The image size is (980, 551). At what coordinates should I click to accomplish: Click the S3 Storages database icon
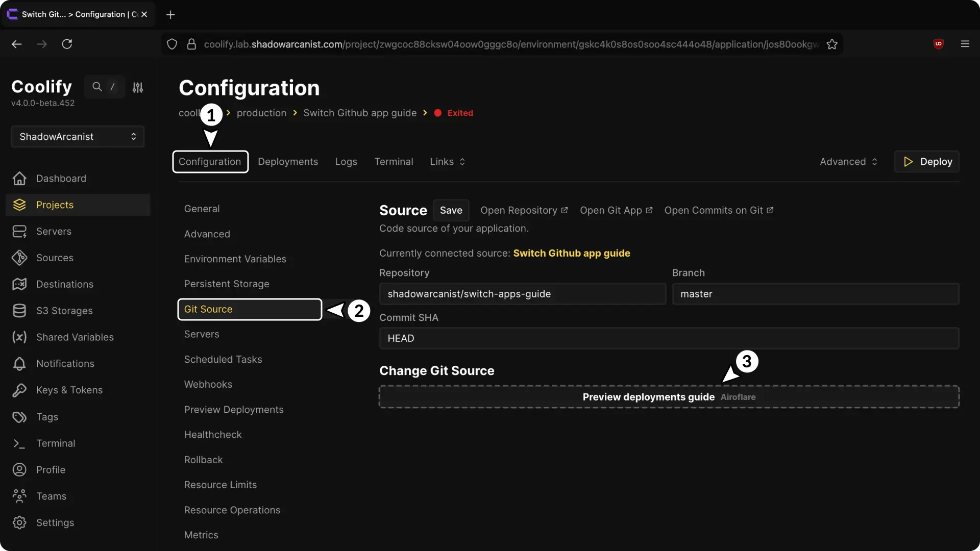(x=19, y=311)
